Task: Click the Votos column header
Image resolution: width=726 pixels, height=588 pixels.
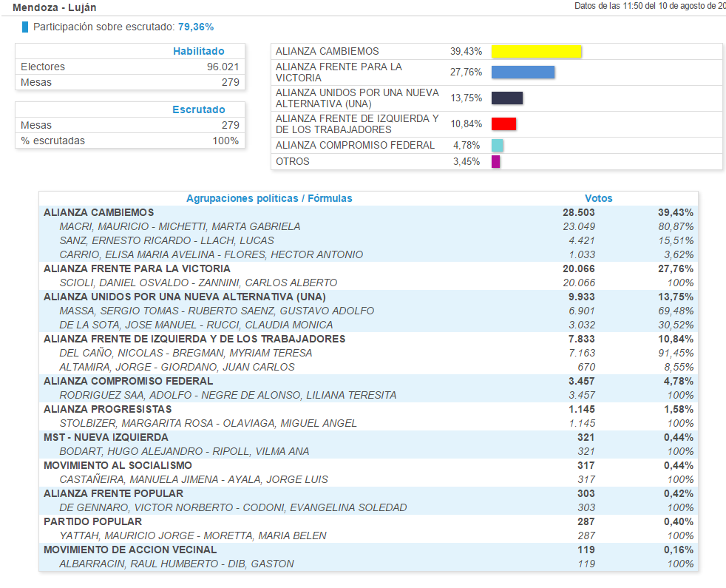Action: pyautogui.click(x=598, y=198)
